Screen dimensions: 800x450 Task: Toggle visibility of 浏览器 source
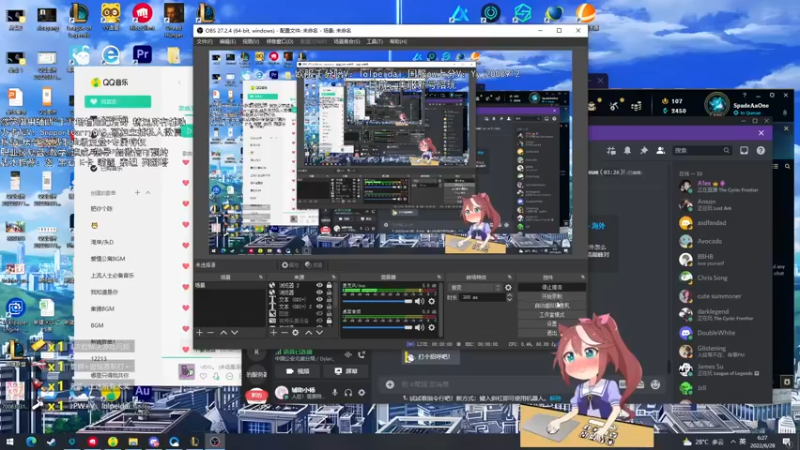click(319, 292)
